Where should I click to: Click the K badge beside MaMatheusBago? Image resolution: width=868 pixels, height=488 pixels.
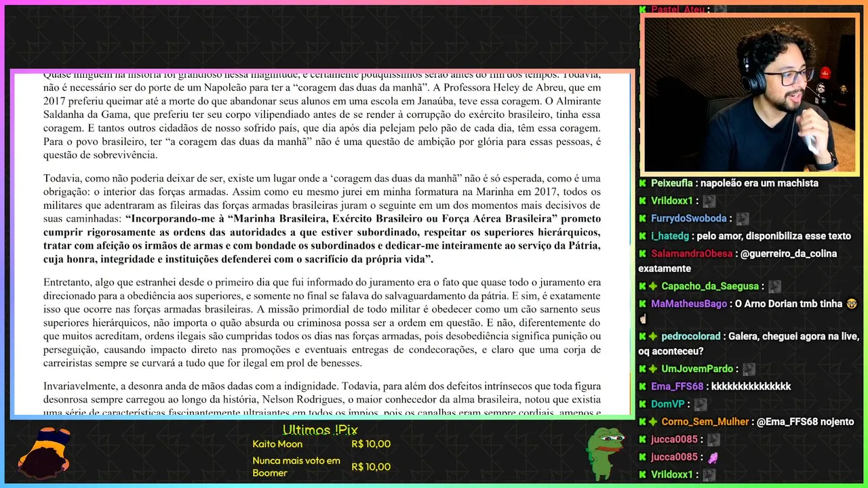[x=642, y=304]
